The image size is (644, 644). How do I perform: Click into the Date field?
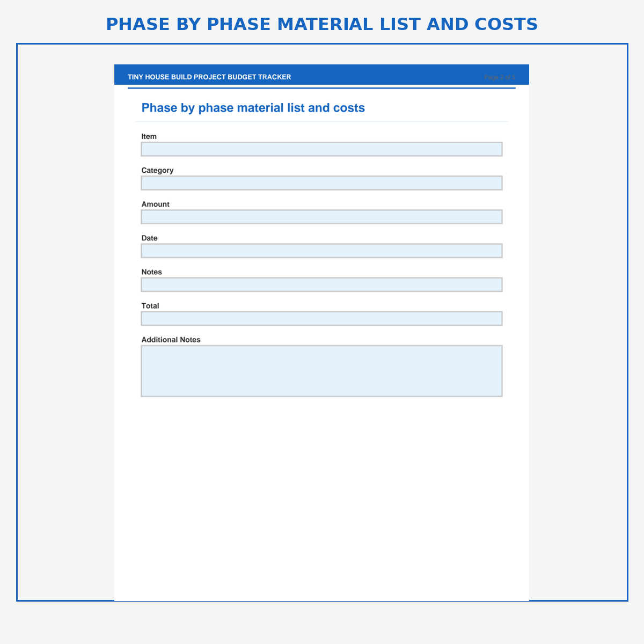click(x=321, y=251)
